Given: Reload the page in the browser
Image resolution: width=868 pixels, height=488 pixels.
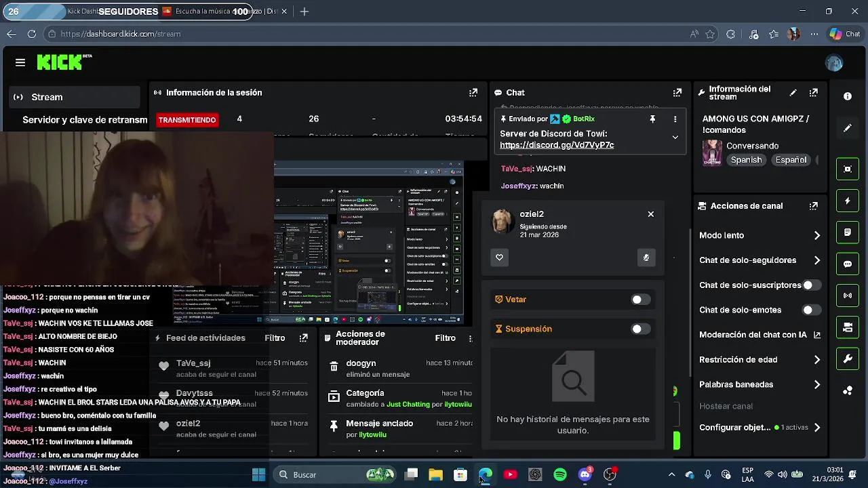Looking at the screenshot, I should click(x=32, y=34).
